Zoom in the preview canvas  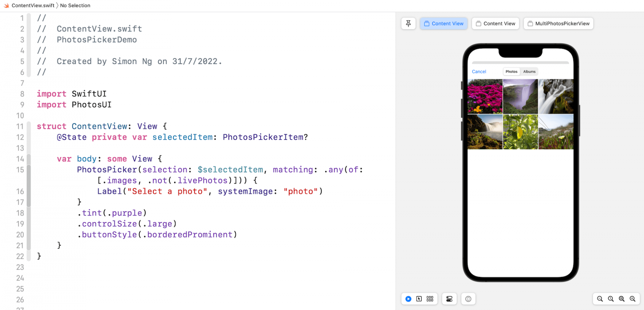click(x=632, y=299)
